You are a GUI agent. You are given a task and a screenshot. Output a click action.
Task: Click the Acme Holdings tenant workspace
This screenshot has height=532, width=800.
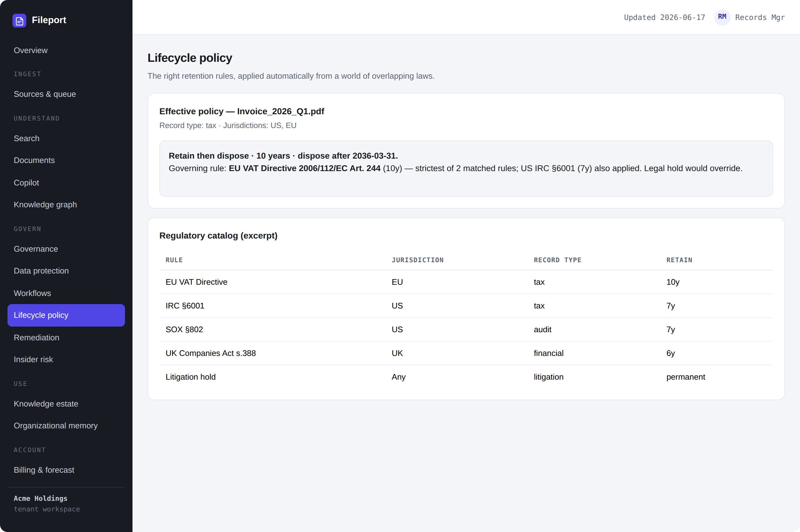click(x=47, y=504)
